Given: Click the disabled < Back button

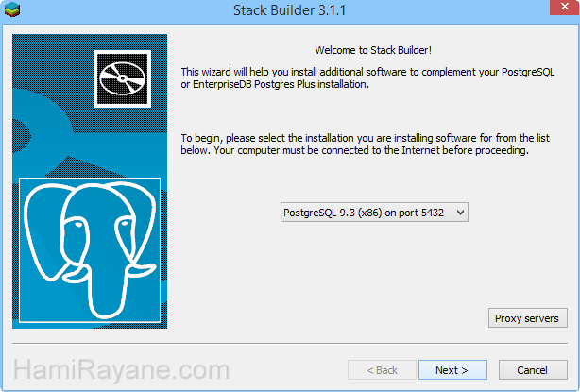Looking at the screenshot, I should click(x=382, y=370).
